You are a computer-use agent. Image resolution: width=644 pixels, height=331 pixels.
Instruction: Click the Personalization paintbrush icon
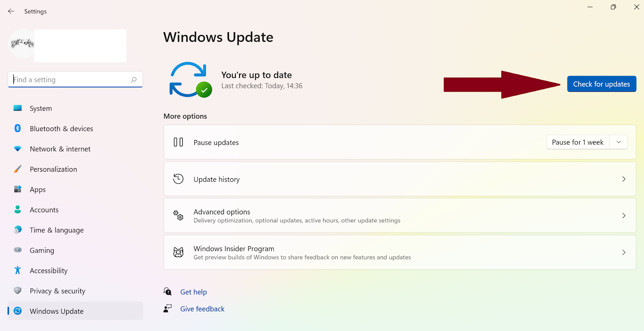pos(18,169)
